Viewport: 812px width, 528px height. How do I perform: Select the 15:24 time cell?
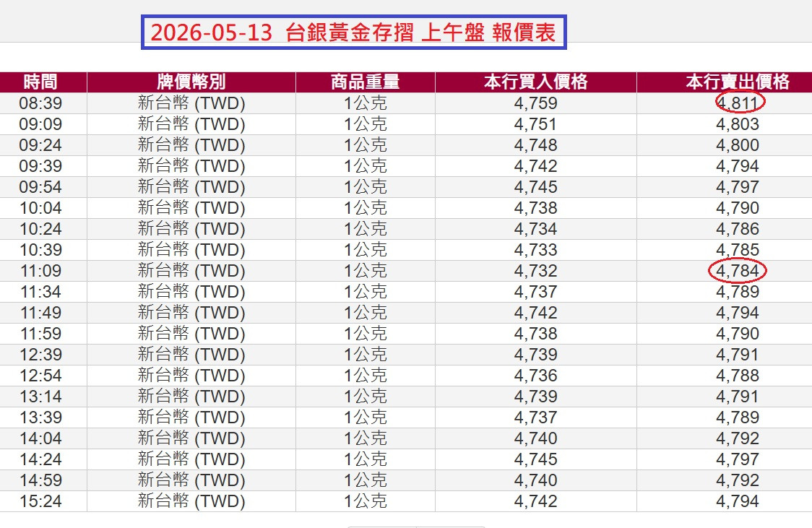tap(40, 501)
